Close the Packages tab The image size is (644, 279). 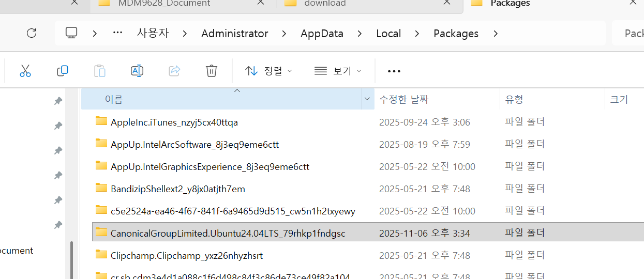pyautogui.click(x=632, y=3)
